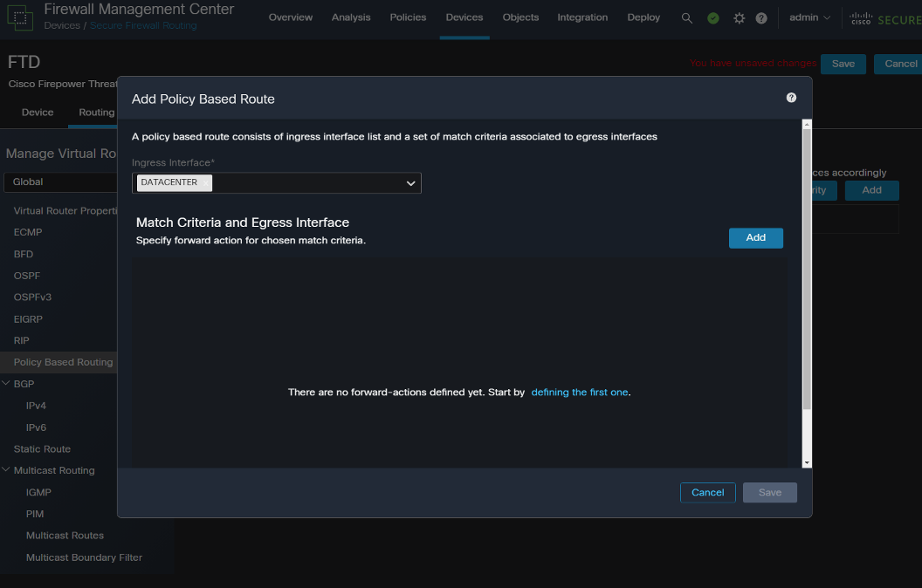Open the Global virtual router dropdown
922x588 pixels.
(60, 182)
